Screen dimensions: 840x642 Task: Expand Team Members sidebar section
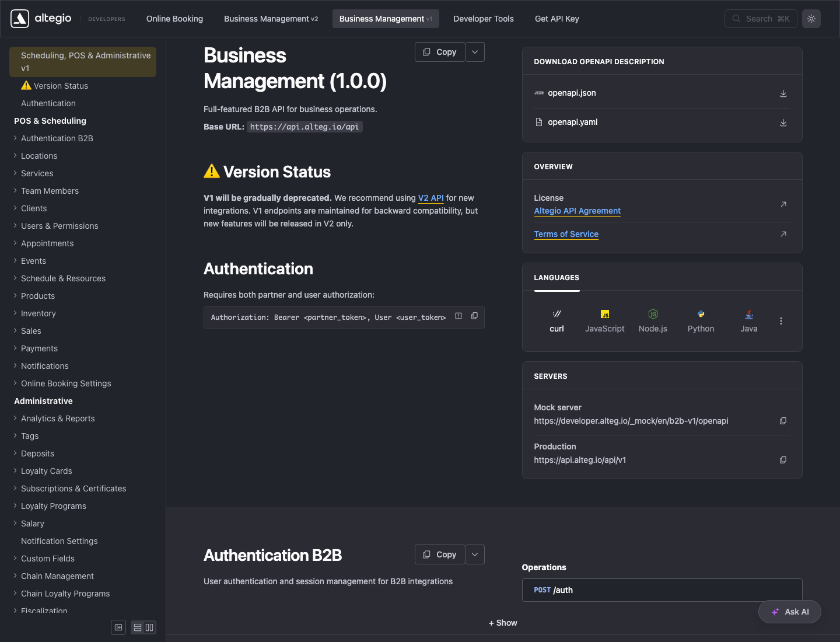(50, 191)
